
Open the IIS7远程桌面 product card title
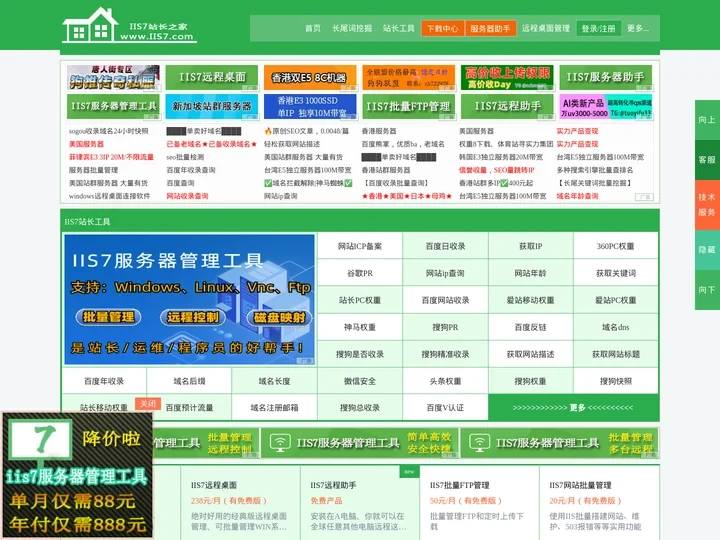214,485
